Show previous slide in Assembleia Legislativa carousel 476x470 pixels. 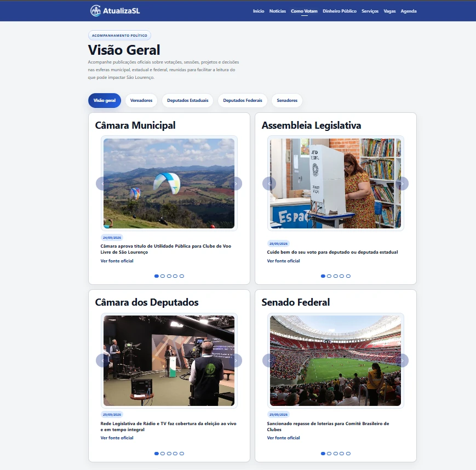pyautogui.click(x=269, y=184)
